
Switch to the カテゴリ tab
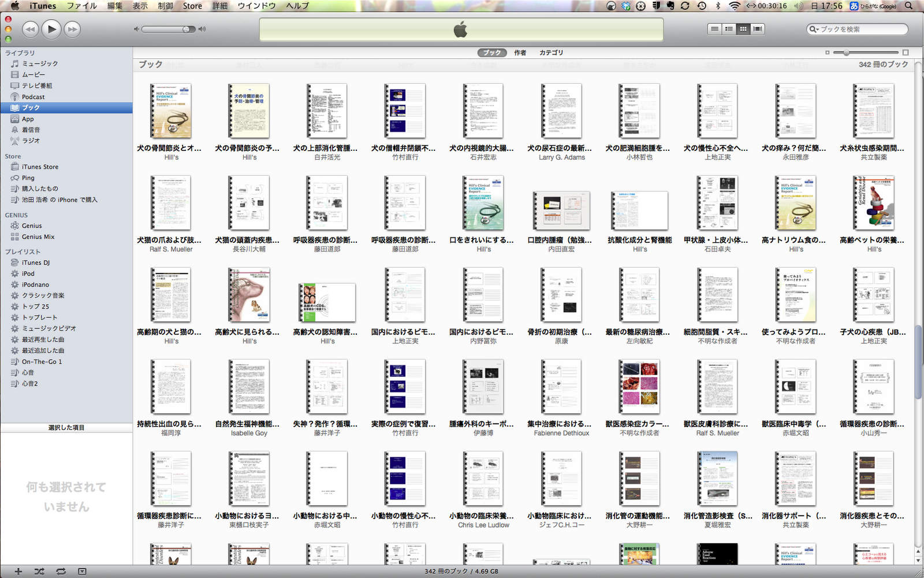click(x=551, y=53)
